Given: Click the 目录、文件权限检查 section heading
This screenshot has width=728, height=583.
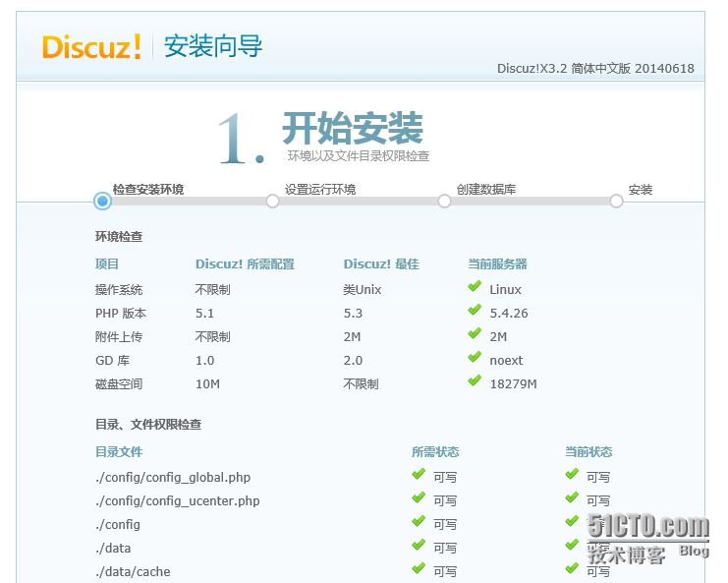Looking at the screenshot, I should (148, 424).
